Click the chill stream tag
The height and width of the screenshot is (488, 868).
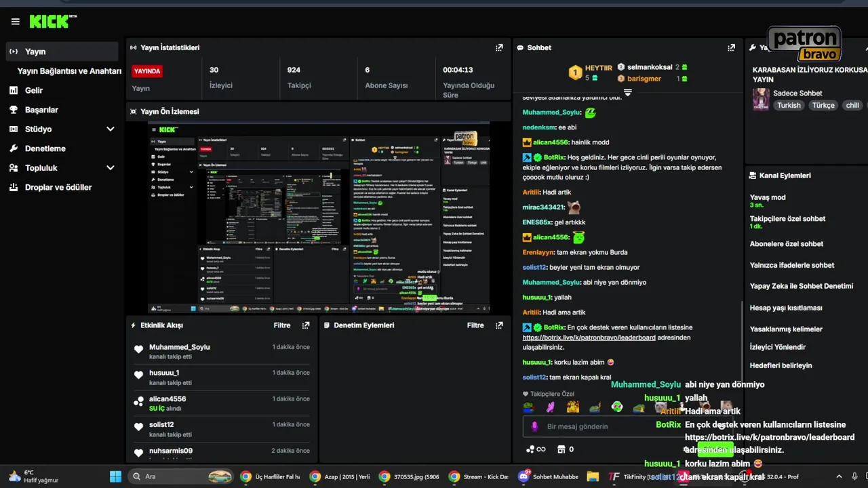[852, 105]
